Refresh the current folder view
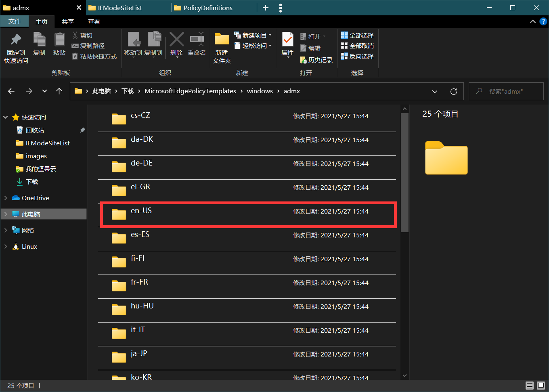 point(454,92)
